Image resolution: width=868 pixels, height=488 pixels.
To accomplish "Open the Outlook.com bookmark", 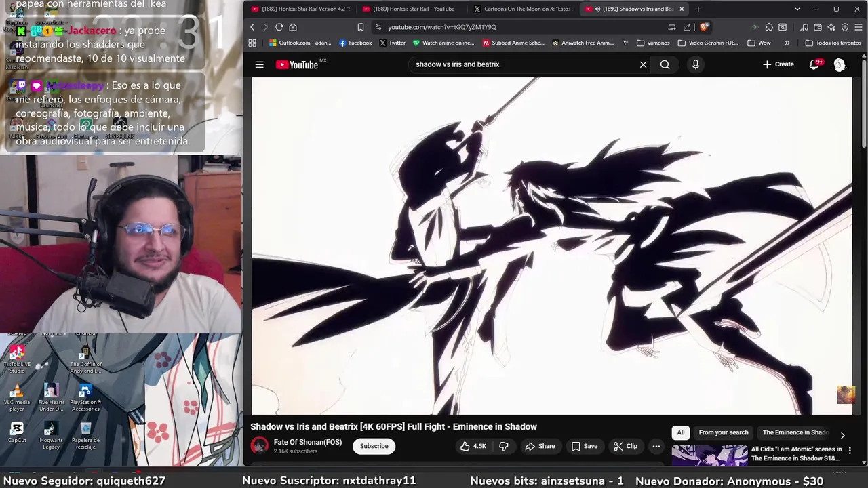I will (x=300, y=43).
